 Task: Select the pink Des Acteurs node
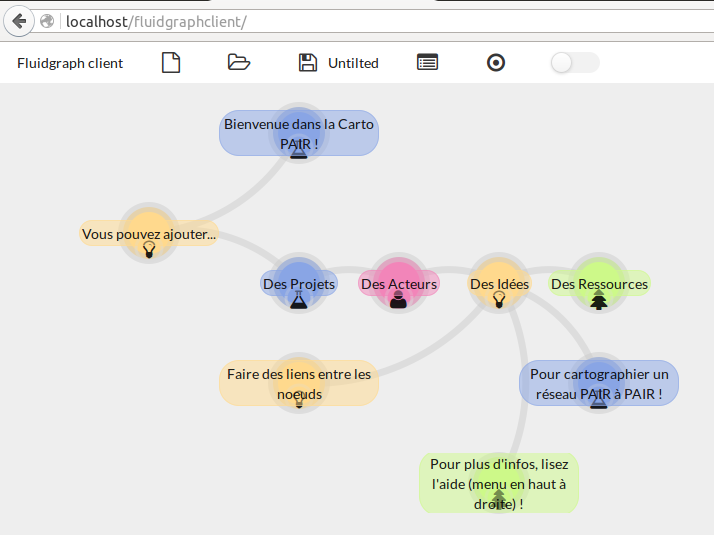pos(399,283)
